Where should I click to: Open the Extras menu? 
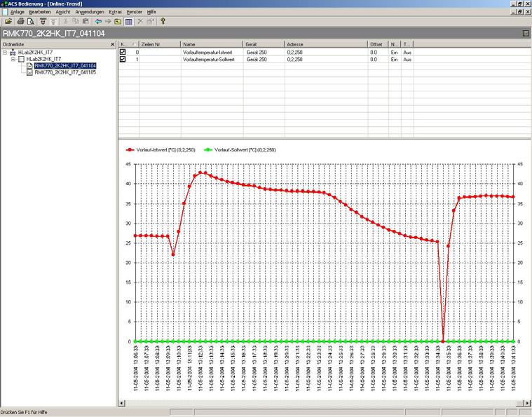point(116,12)
